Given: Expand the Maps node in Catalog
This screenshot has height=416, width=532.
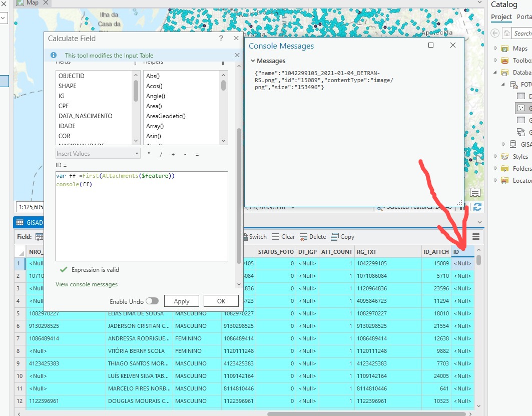Looking at the screenshot, I should (496, 48).
